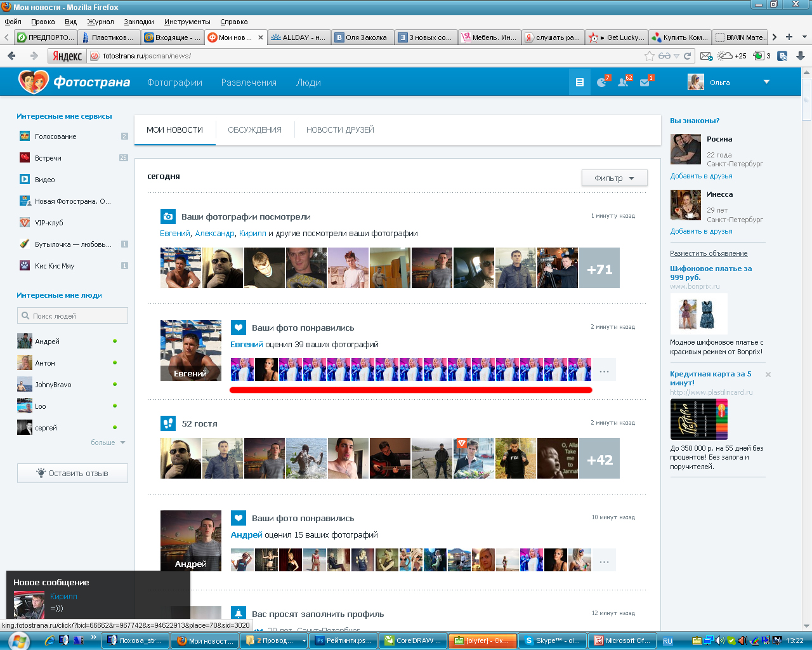Screen dimensions: 812x650
Task: Click in the Поиск людей search field
Action: 72,315
